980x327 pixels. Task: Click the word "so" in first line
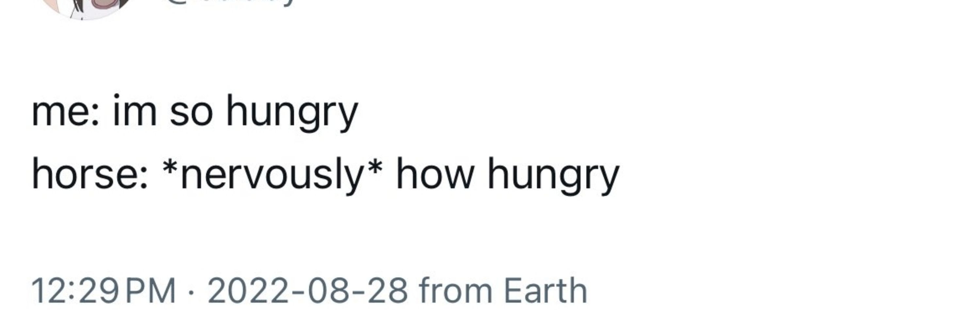click(x=191, y=113)
